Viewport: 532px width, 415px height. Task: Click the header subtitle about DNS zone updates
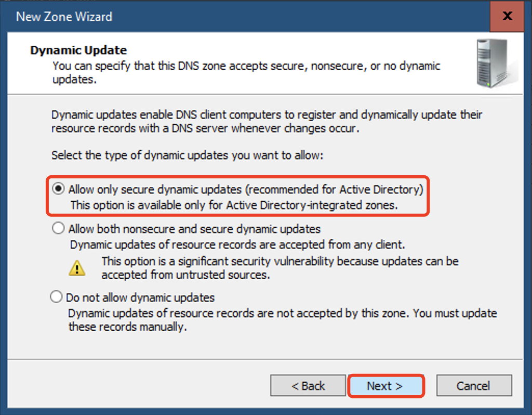[246, 72]
